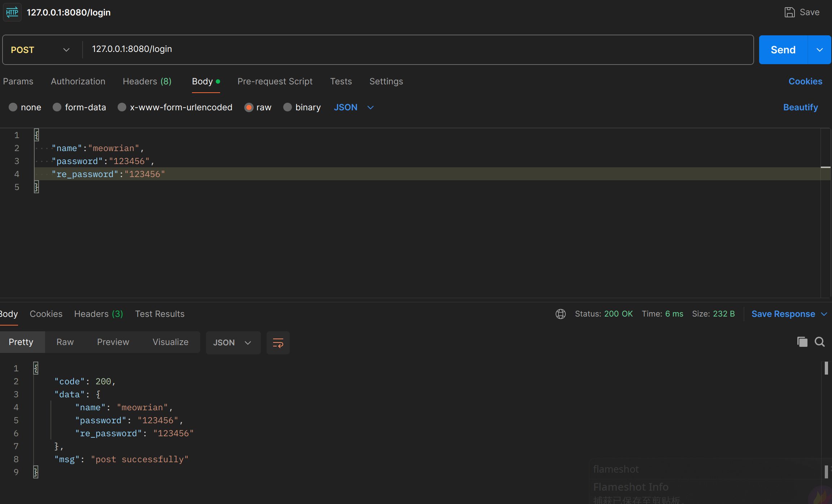
Task: Open search in response with magnifier icon
Action: coord(820,342)
